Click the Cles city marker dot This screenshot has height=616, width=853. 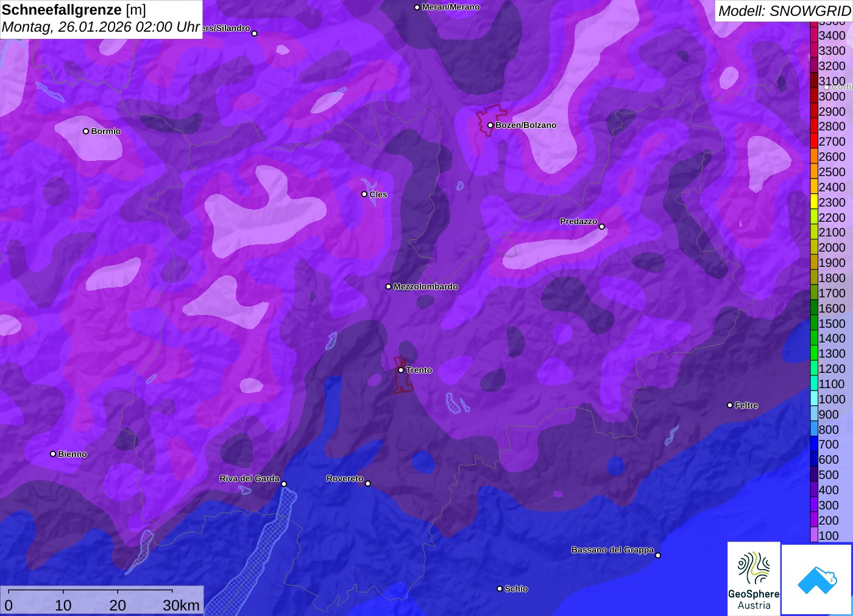364,194
